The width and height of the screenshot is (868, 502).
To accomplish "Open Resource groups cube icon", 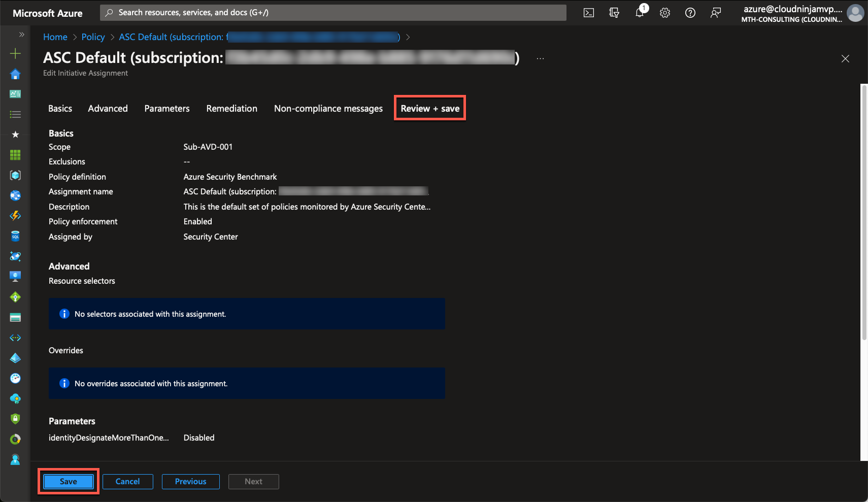I will coord(15,175).
